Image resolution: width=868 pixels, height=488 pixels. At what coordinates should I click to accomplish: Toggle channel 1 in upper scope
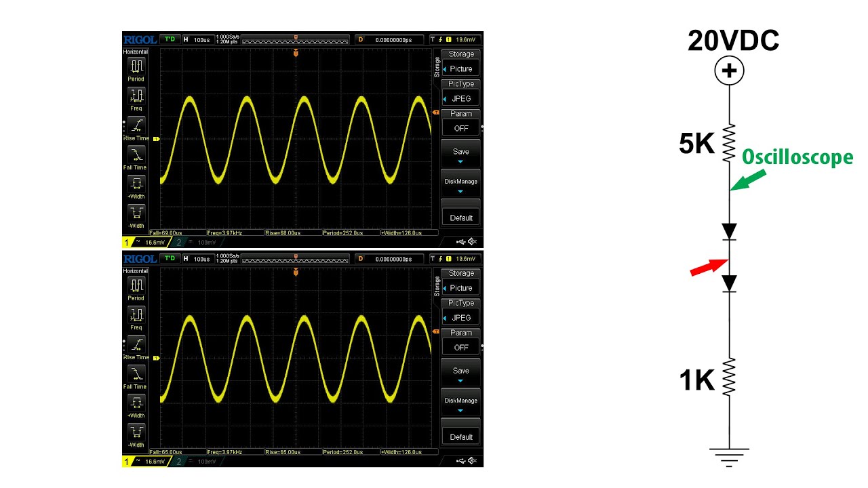click(x=146, y=242)
